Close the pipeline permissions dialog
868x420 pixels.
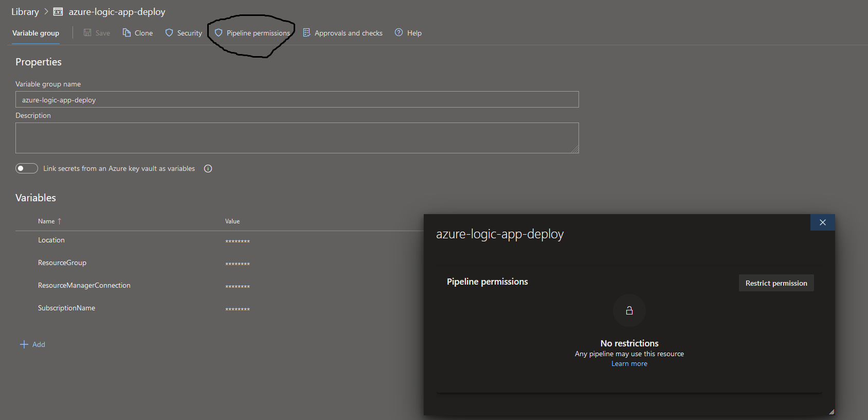tap(823, 222)
